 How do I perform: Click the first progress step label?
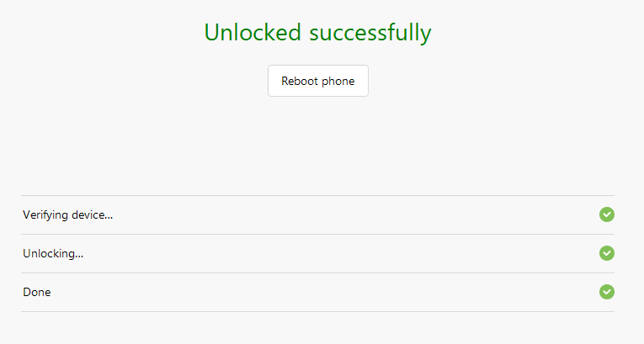click(67, 214)
